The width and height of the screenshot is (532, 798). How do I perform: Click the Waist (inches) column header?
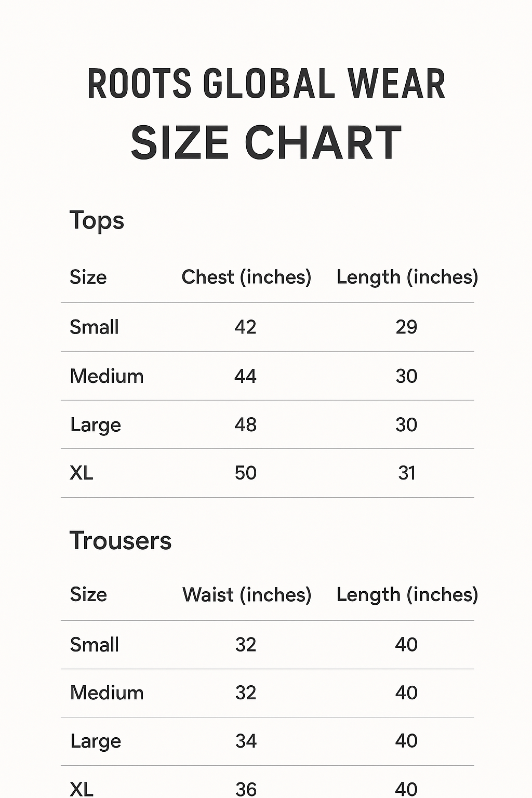247,595
